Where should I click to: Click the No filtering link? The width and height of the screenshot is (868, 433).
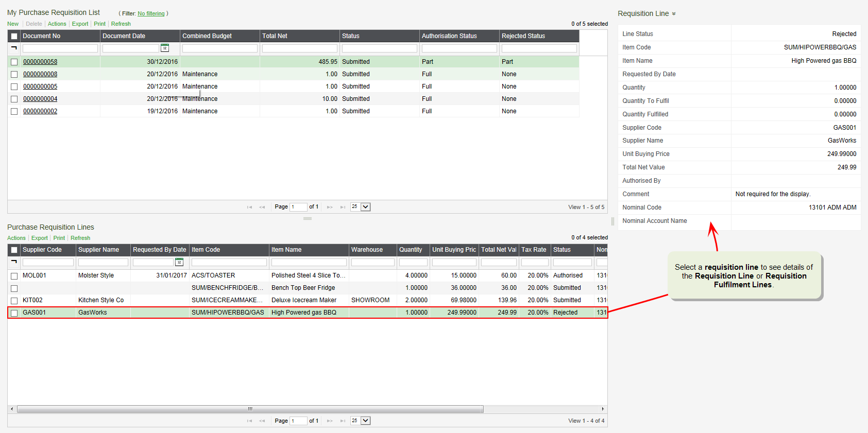151,14
